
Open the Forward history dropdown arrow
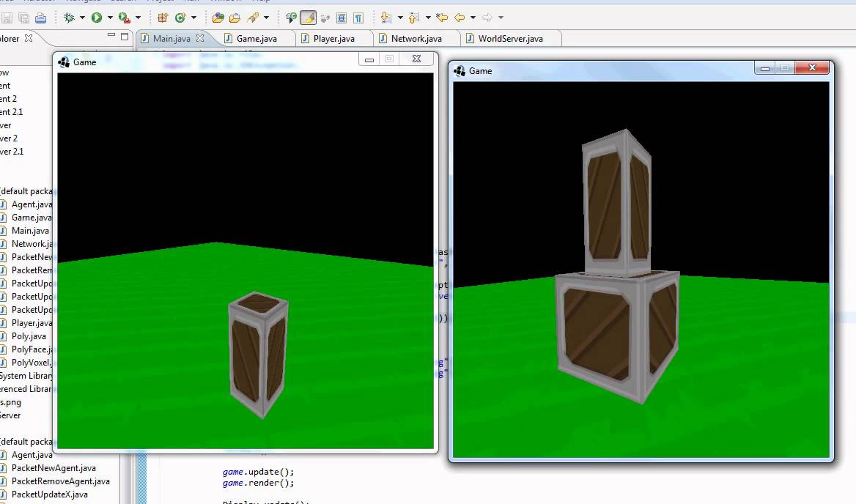pyautogui.click(x=501, y=18)
